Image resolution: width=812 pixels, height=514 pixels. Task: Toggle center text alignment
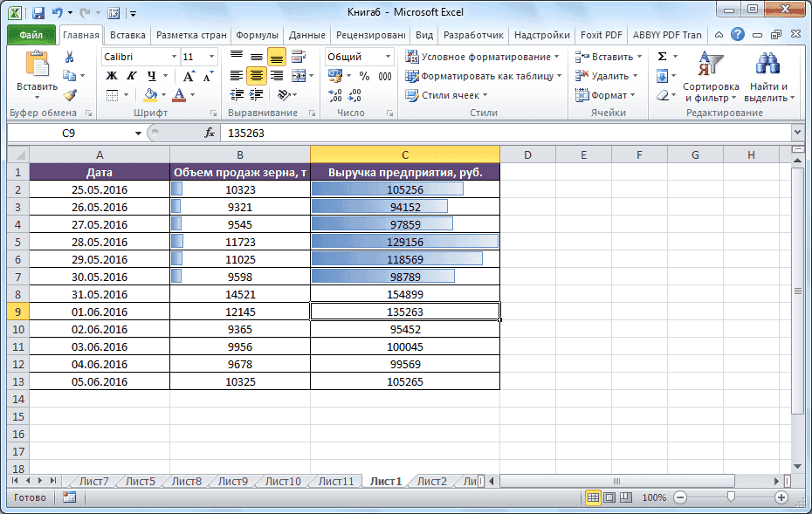[x=258, y=76]
